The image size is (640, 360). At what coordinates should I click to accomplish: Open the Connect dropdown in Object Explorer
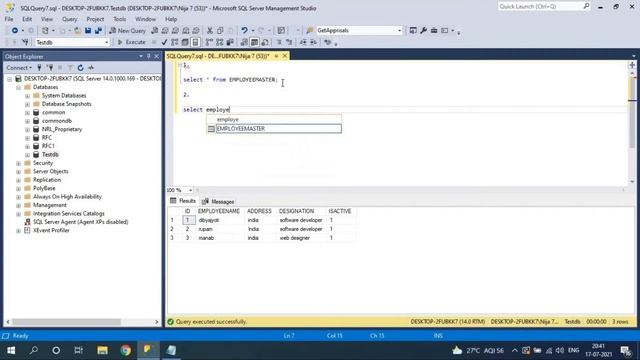19,68
